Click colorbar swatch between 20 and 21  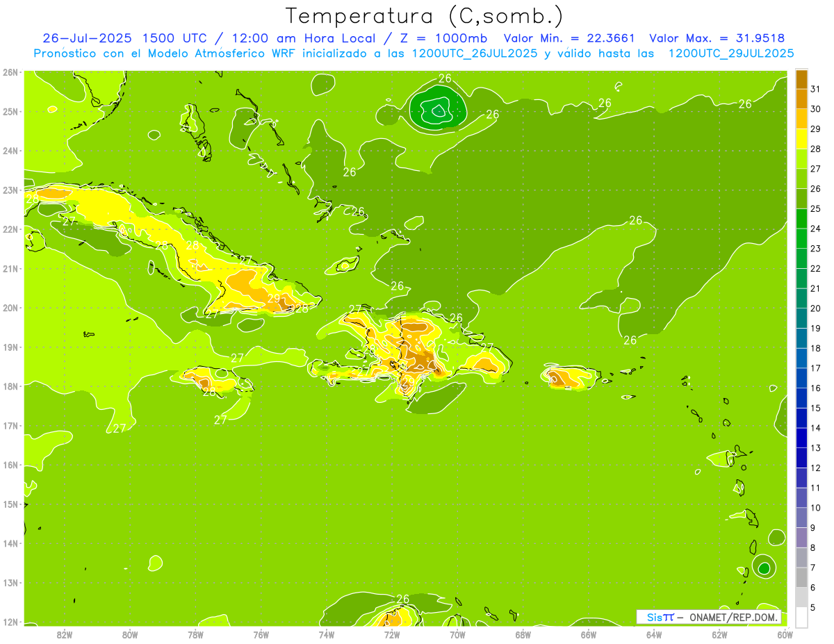pos(801,298)
